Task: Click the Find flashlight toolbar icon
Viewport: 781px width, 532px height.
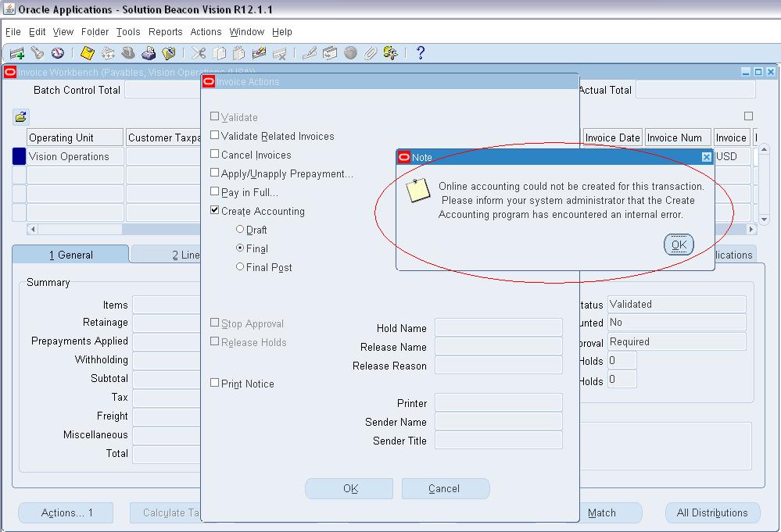Action: pyautogui.click(x=37, y=53)
